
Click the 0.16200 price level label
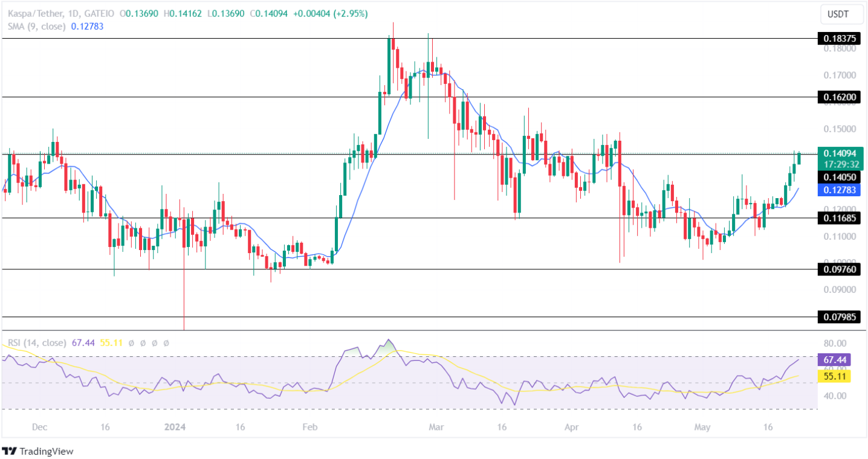(839, 97)
